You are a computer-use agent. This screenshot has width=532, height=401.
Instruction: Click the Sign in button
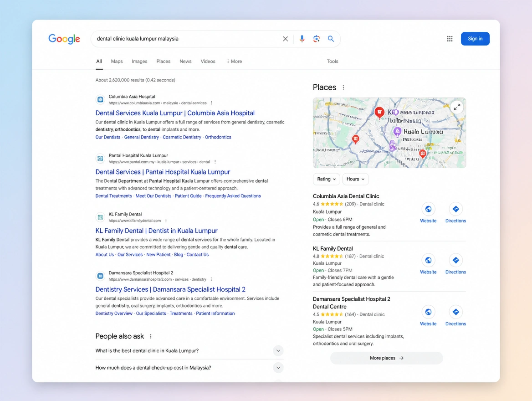pyautogui.click(x=475, y=39)
